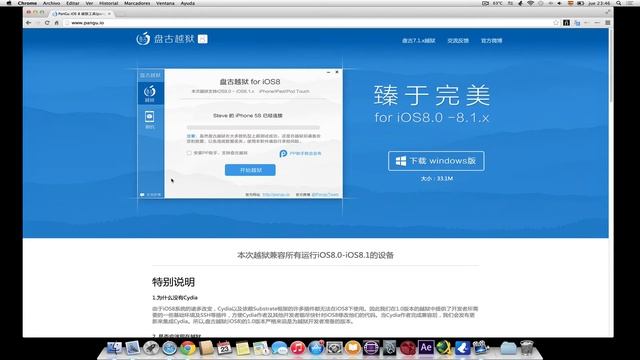The height and width of the screenshot is (360, 640).
Task: Click the 大小 : 33.1M size text
Action: 437,178
